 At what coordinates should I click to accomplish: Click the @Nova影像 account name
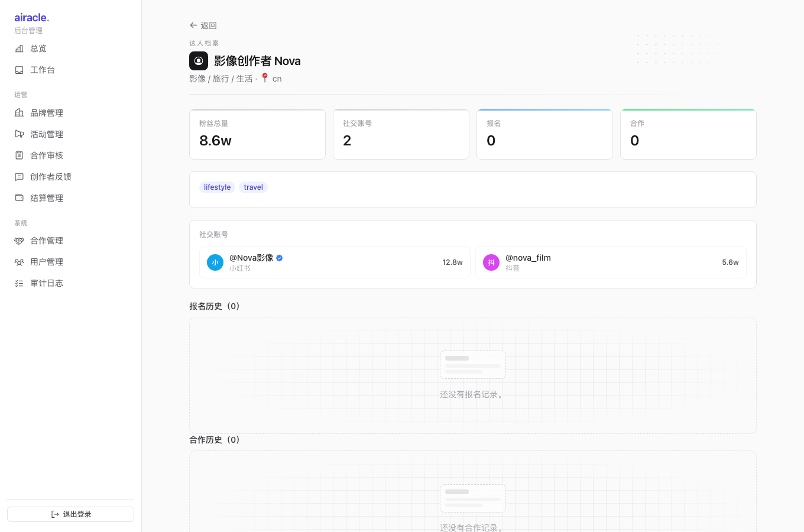pyautogui.click(x=251, y=258)
